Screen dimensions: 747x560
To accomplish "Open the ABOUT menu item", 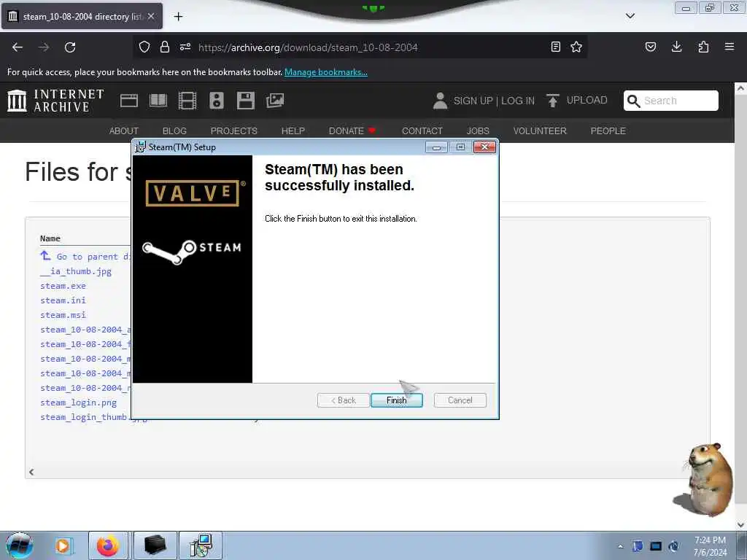I will tap(124, 131).
